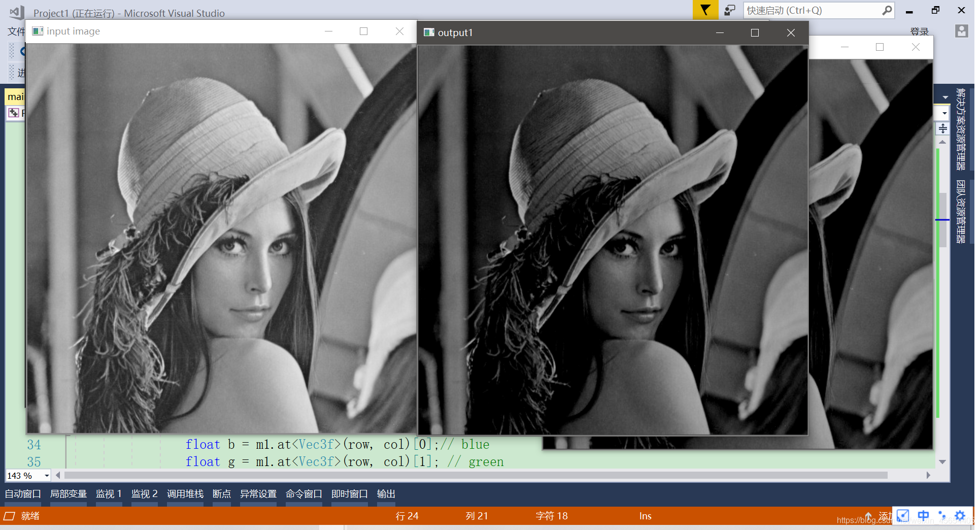Open the send feedback icon
This screenshot has height=530, width=980.
point(729,10)
